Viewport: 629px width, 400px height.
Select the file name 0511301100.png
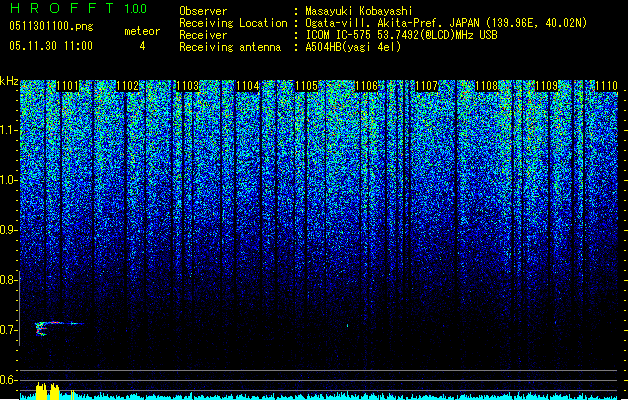(51, 26)
